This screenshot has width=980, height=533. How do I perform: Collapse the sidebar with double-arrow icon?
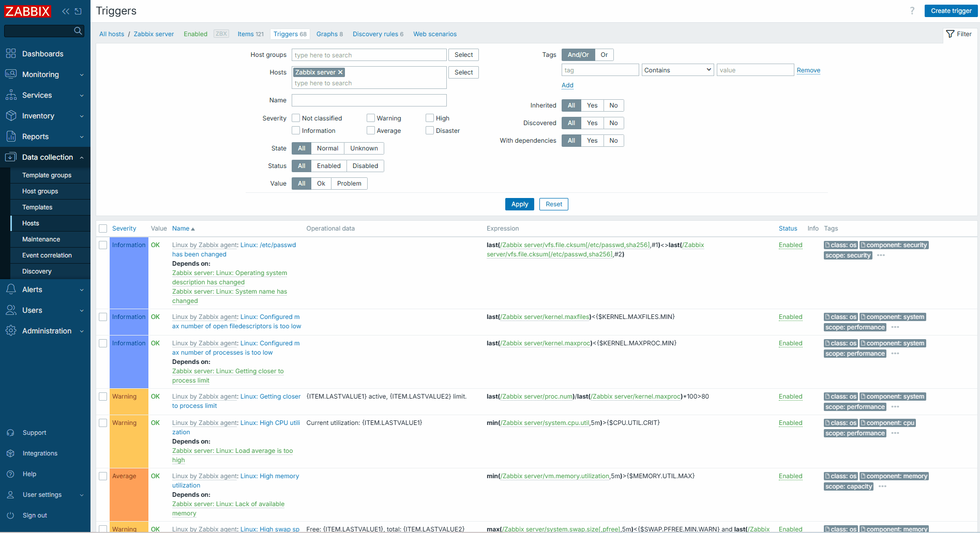(66, 11)
